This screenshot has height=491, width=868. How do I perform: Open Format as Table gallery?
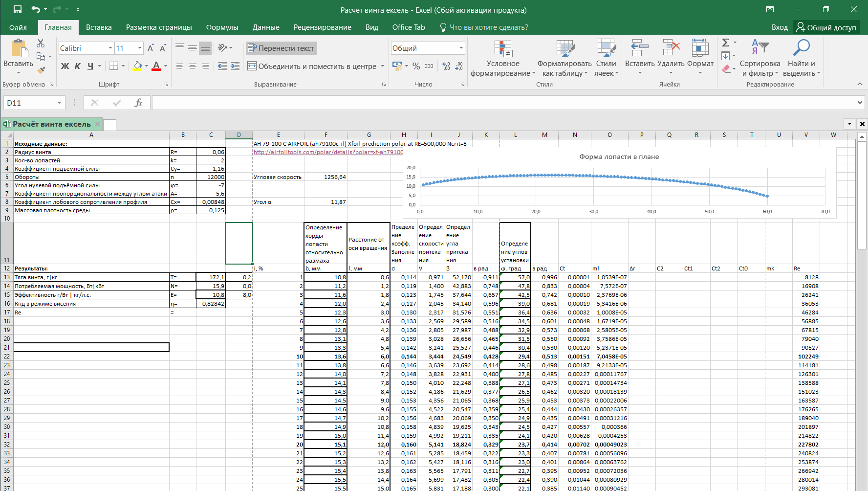click(x=564, y=58)
